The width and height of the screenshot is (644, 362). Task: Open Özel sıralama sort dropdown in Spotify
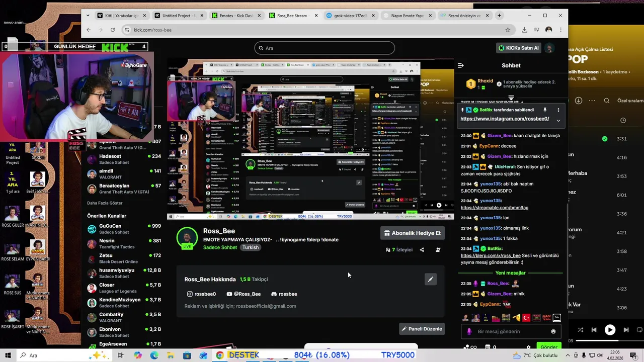(630, 101)
